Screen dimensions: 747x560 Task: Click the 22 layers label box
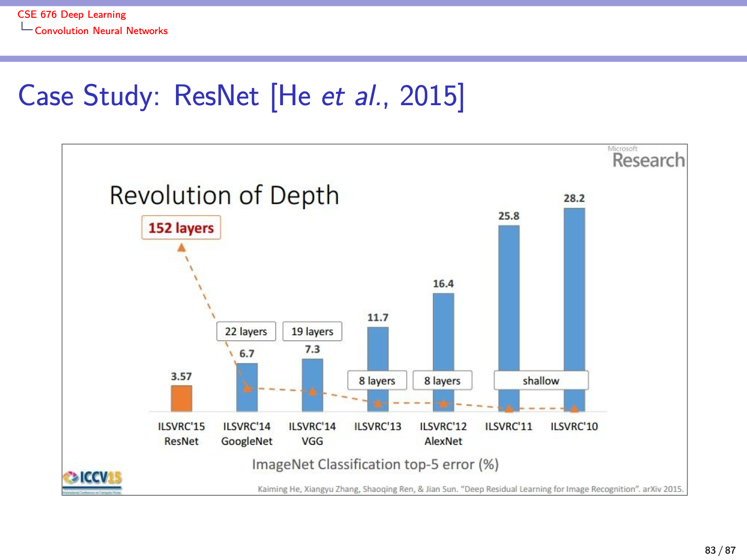click(x=246, y=331)
